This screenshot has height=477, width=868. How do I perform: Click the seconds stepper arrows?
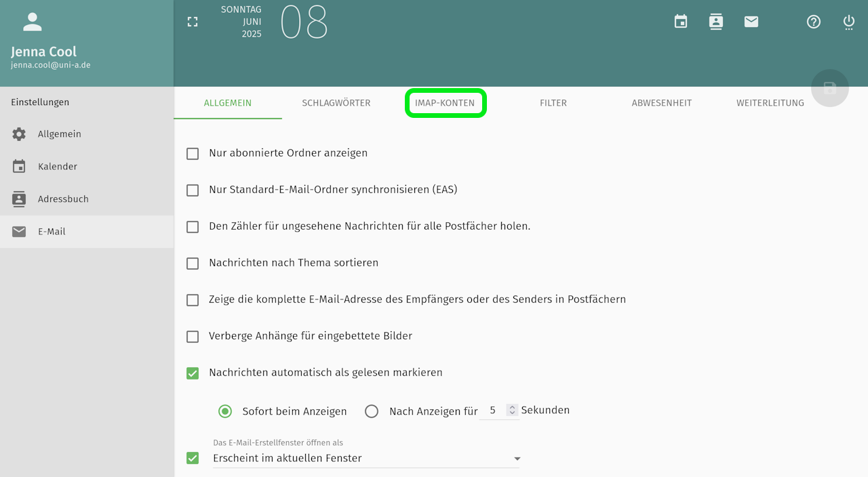click(x=513, y=411)
